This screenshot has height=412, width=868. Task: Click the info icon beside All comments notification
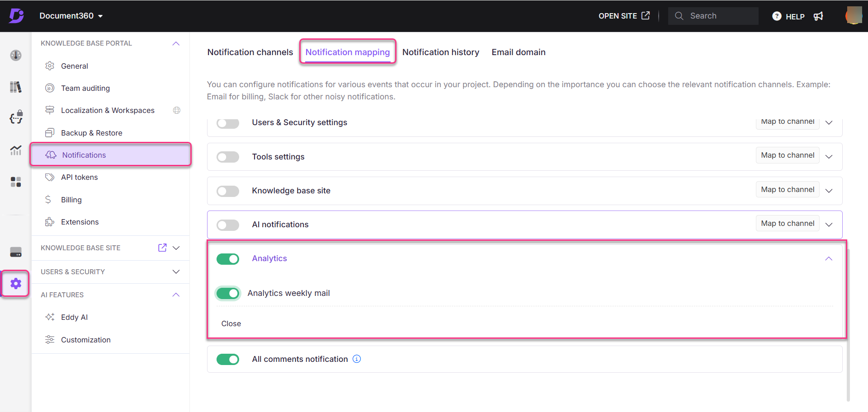357,359
